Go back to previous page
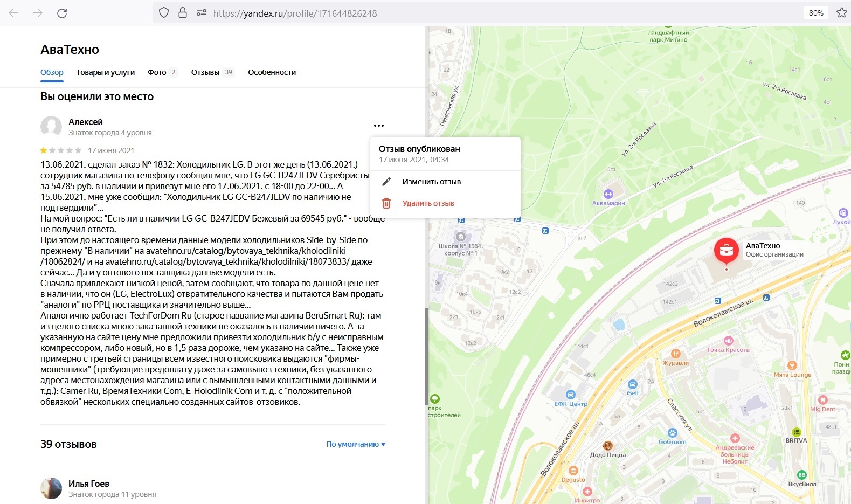This screenshot has height=504, width=851. [x=13, y=13]
